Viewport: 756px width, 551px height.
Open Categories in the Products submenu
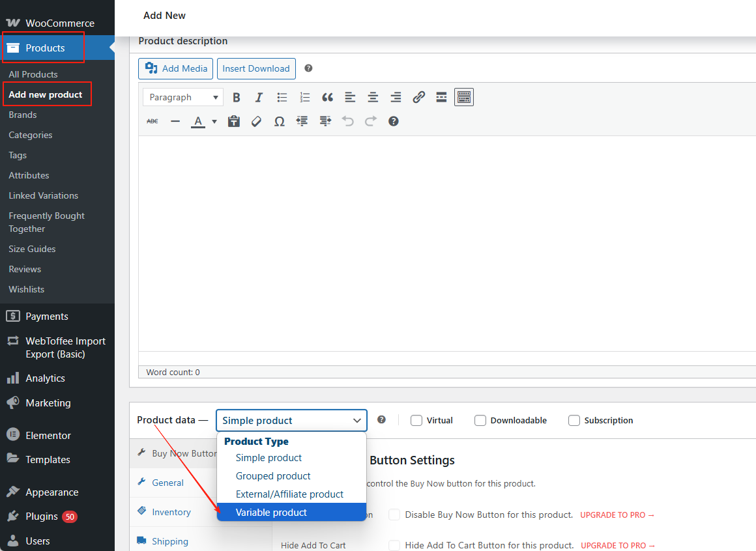pyautogui.click(x=31, y=135)
